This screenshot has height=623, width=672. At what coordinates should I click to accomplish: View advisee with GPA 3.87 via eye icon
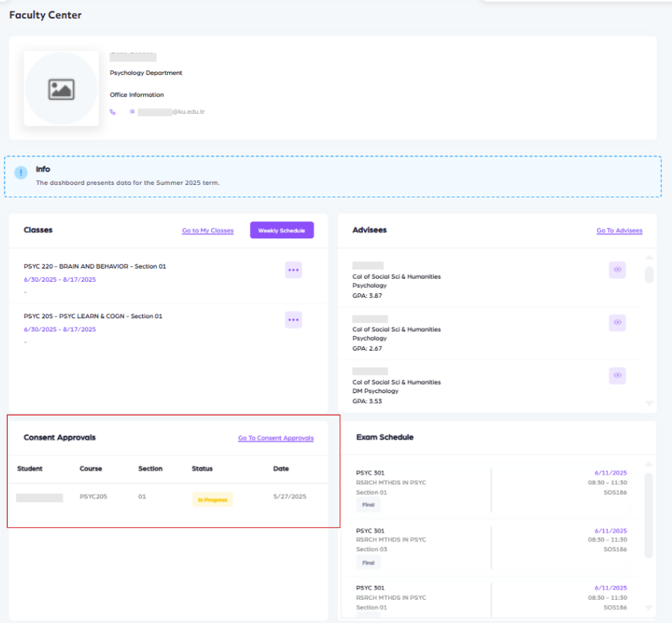pos(617,269)
